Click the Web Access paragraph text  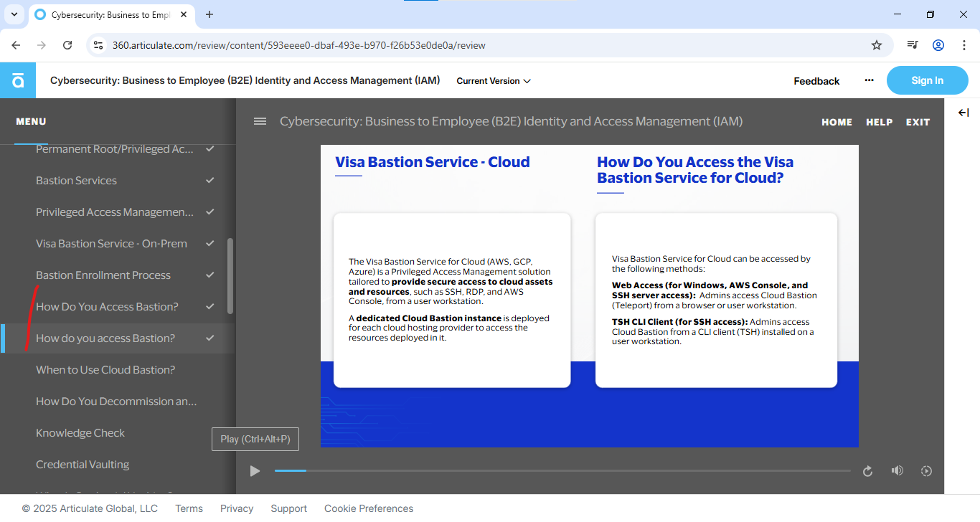(715, 295)
